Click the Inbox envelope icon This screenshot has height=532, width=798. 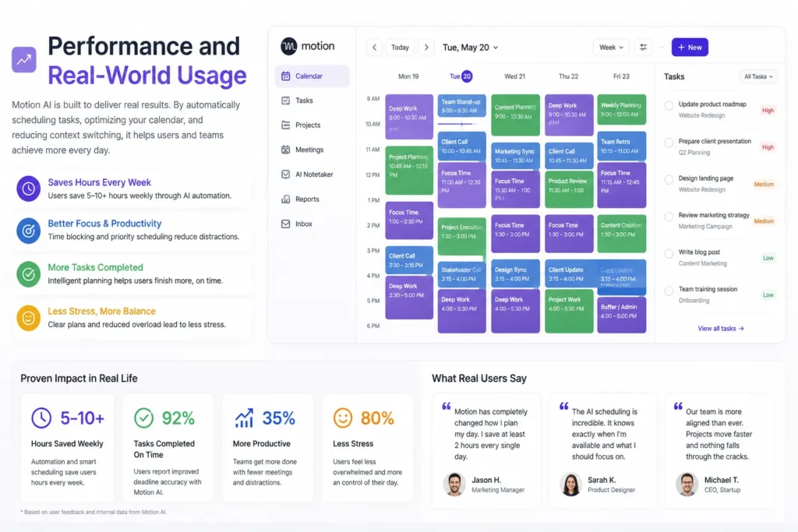285,224
